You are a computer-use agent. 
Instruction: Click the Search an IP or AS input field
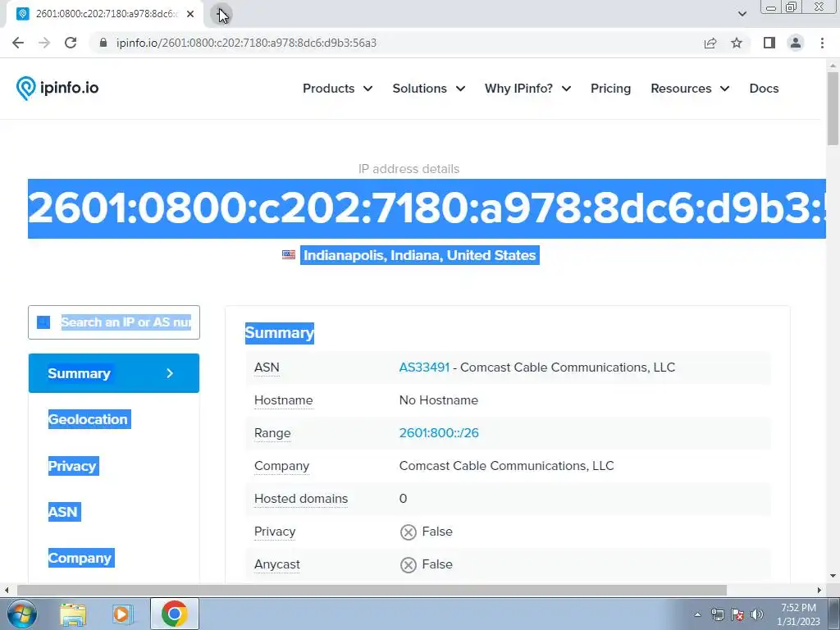(x=113, y=322)
